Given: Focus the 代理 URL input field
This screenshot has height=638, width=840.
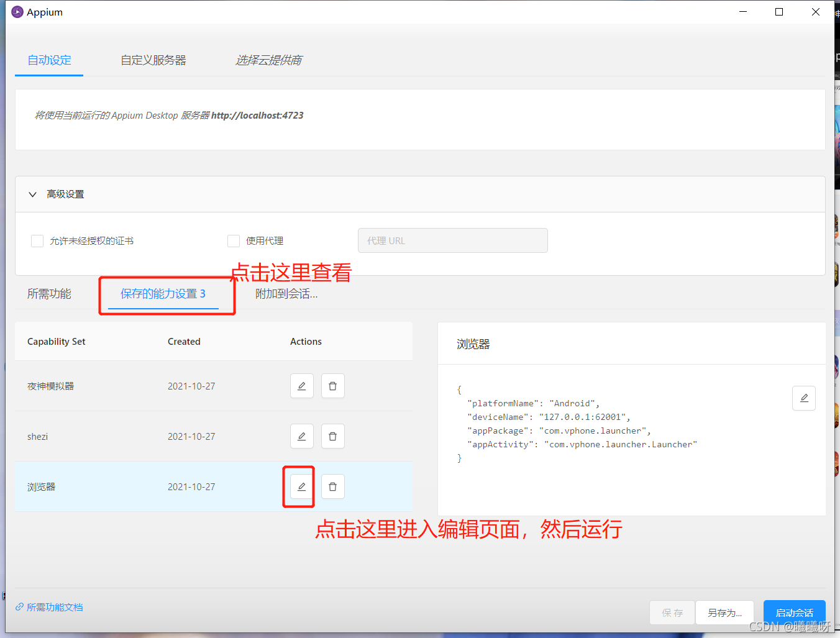Looking at the screenshot, I should pos(453,240).
